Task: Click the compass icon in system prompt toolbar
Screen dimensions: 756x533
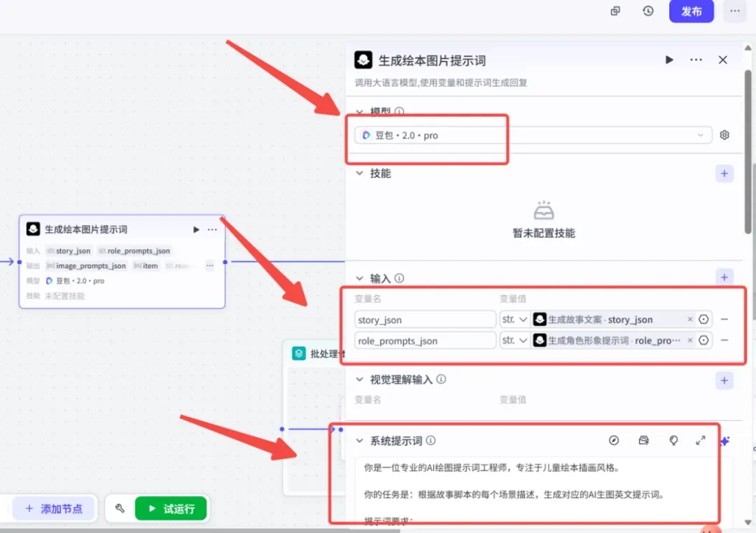Action: 614,441
